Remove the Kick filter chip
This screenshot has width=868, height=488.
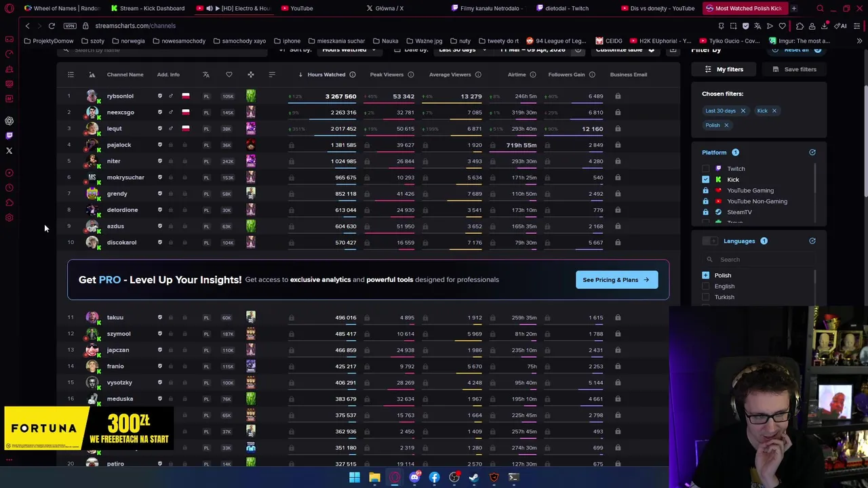pyautogui.click(x=774, y=110)
